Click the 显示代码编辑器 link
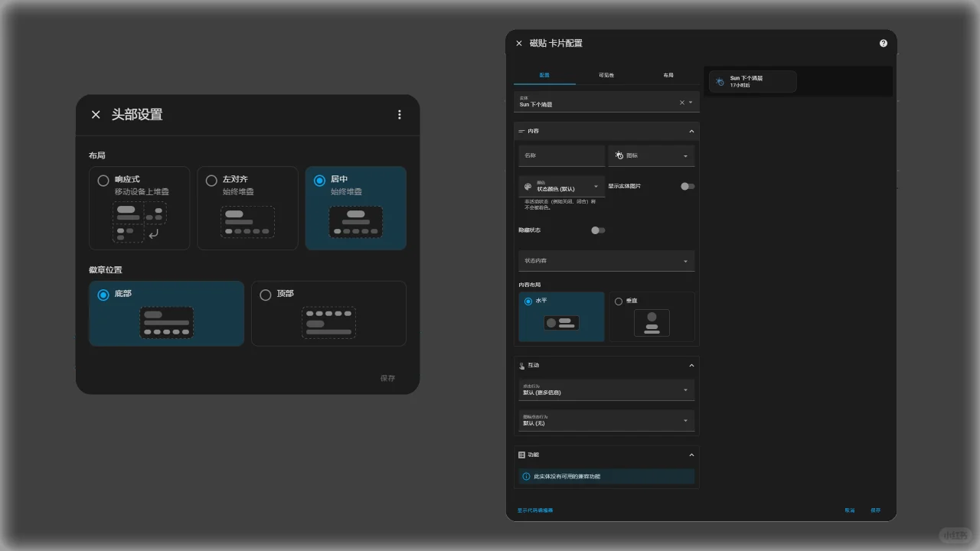This screenshot has width=980, height=551. 536,510
